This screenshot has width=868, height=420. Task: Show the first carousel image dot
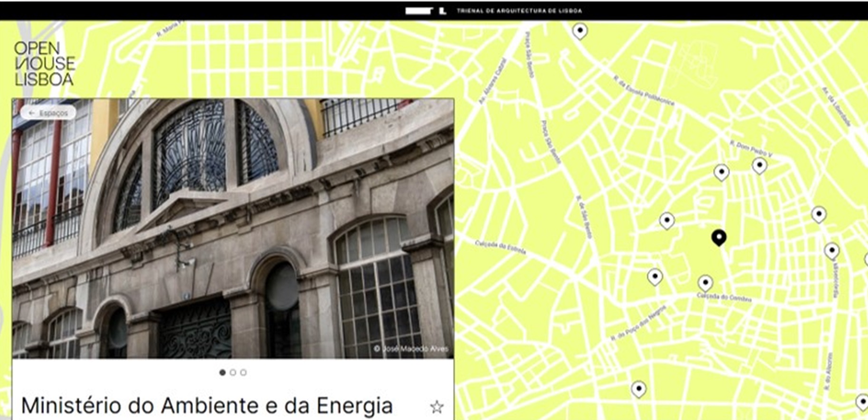(222, 372)
